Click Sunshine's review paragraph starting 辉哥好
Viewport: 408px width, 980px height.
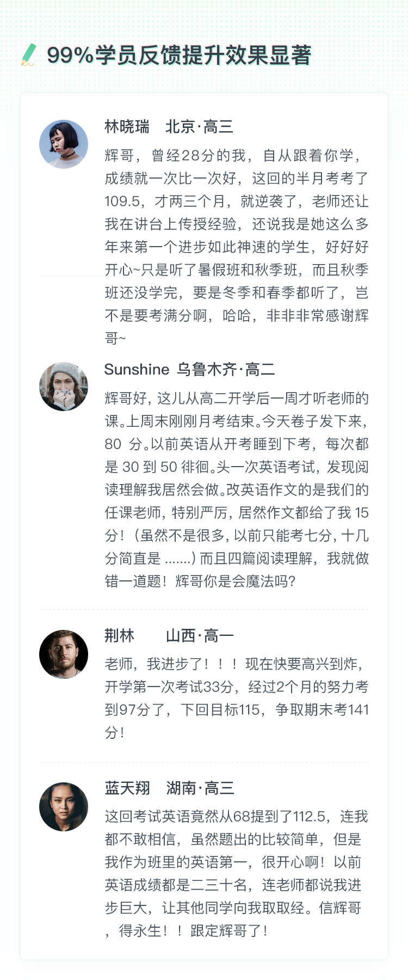pyautogui.click(x=237, y=489)
